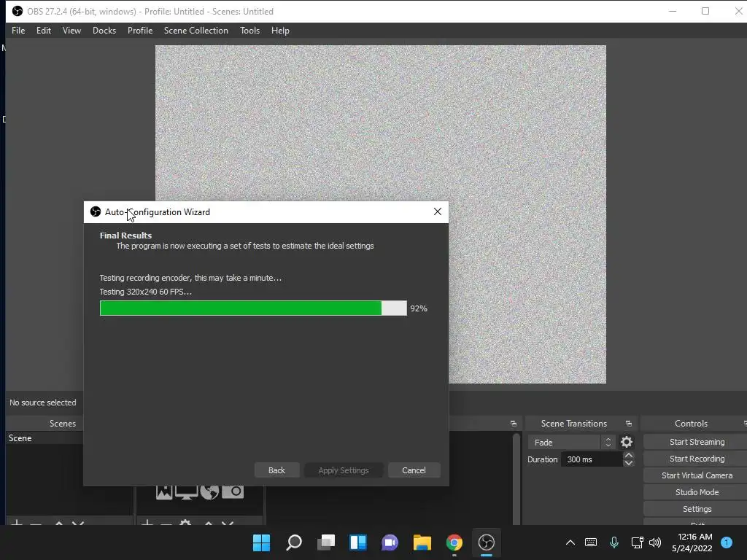Increase the transition duration with up arrow
Screen dimensions: 747x560
(628, 456)
